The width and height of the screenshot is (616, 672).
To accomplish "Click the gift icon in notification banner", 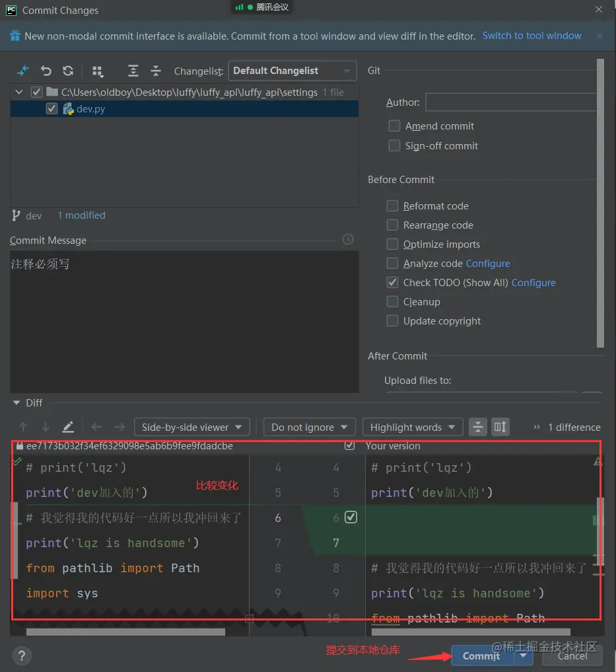I will [x=15, y=36].
